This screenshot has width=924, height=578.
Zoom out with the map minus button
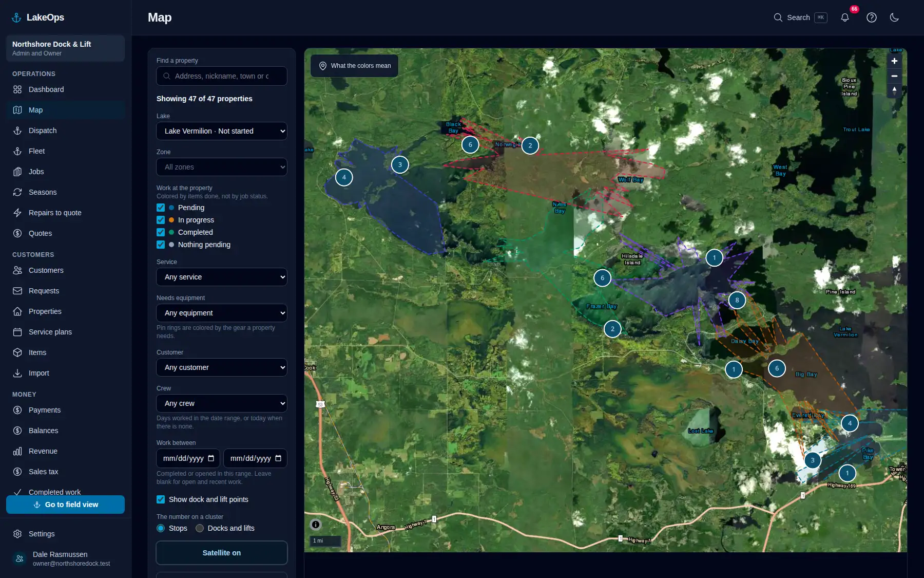tap(894, 76)
